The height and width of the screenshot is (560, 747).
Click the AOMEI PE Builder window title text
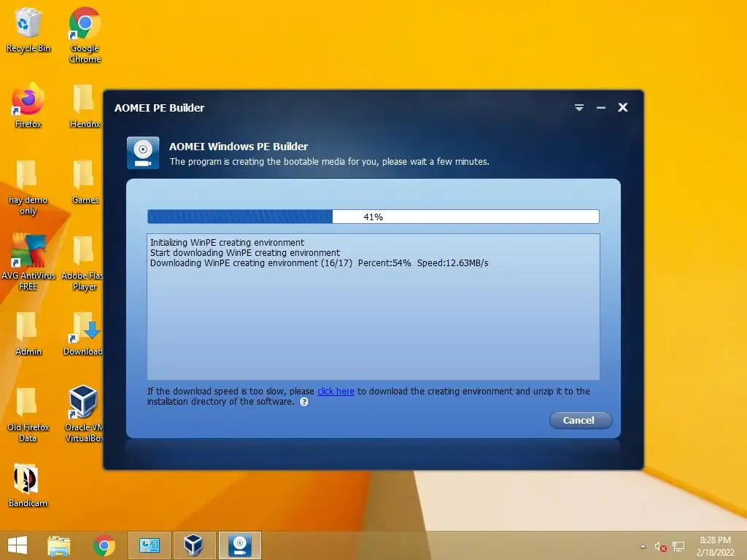point(159,108)
